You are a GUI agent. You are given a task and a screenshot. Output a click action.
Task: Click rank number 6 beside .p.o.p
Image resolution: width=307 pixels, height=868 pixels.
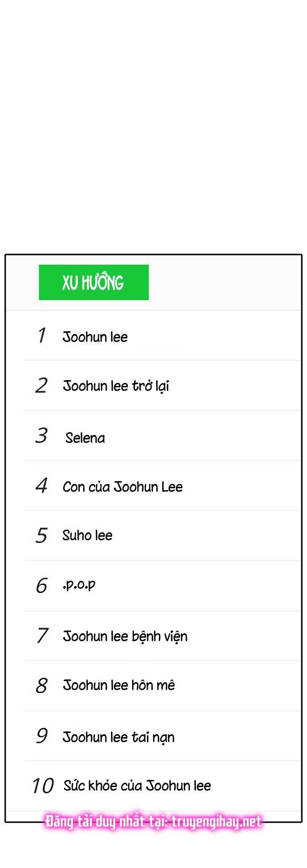click(x=41, y=586)
